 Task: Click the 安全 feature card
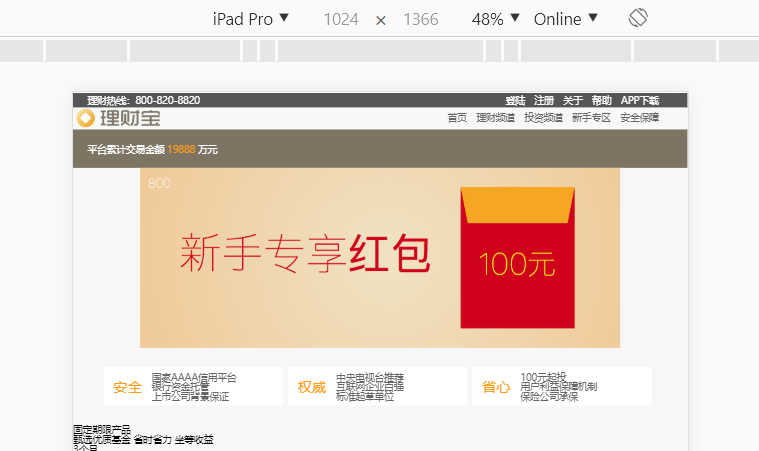(193, 386)
